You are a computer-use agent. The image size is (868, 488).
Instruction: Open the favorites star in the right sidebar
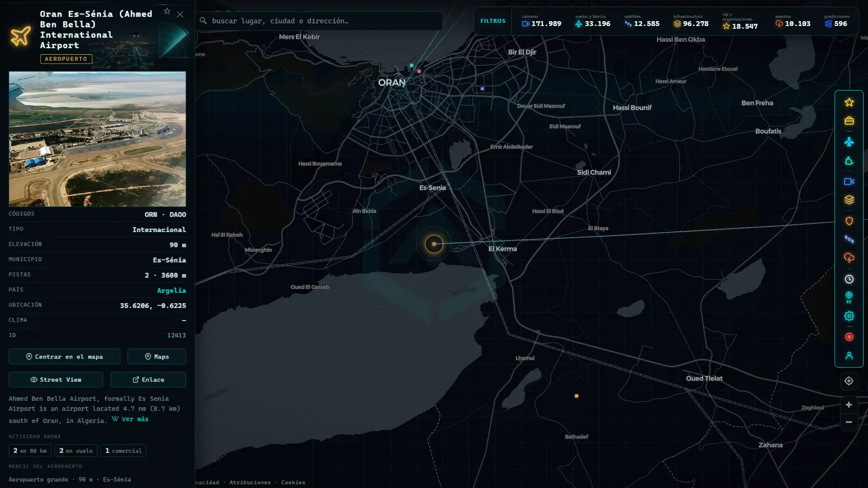(849, 102)
